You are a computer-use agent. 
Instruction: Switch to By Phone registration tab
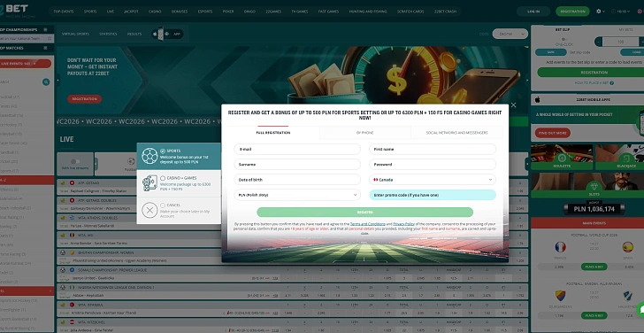pos(364,133)
